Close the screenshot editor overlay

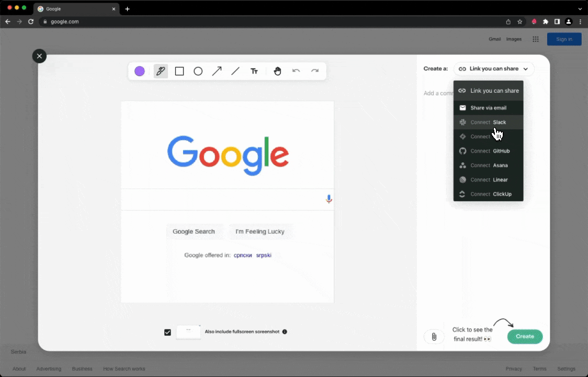(x=39, y=56)
